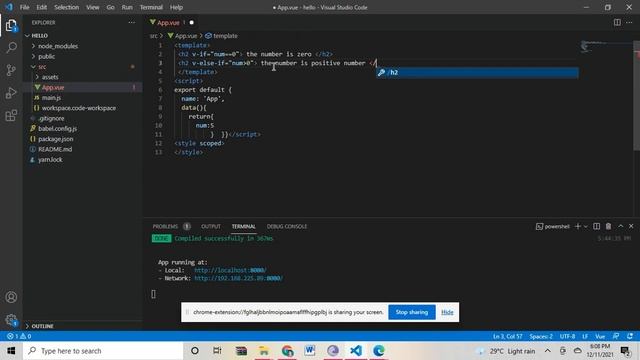640x360 pixels.
Task: Collapse the src folder
Action: (42, 67)
